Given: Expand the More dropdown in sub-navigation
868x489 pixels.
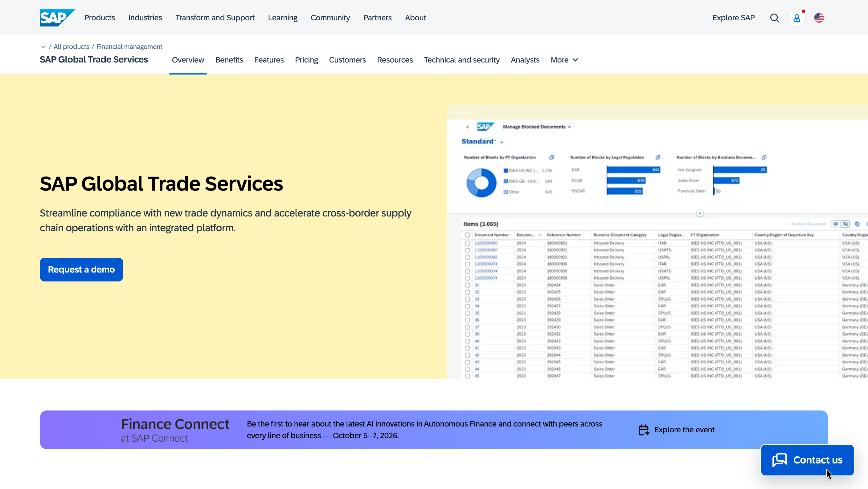Looking at the screenshot, I should (564, 60).
